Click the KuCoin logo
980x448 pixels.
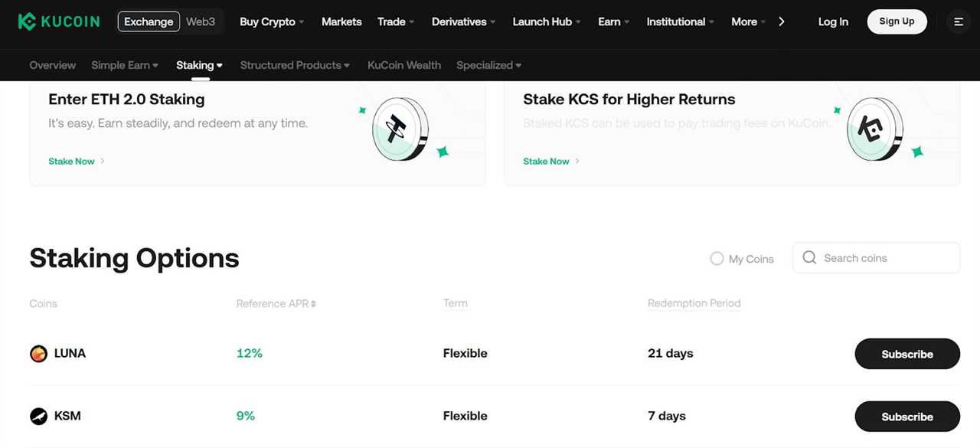[x=59, y=21]
